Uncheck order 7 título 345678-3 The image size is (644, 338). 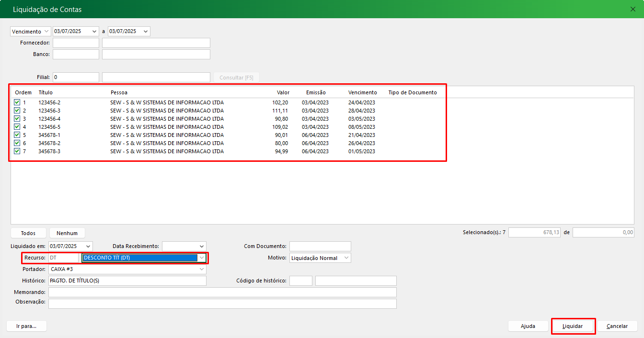click(17, 151)
